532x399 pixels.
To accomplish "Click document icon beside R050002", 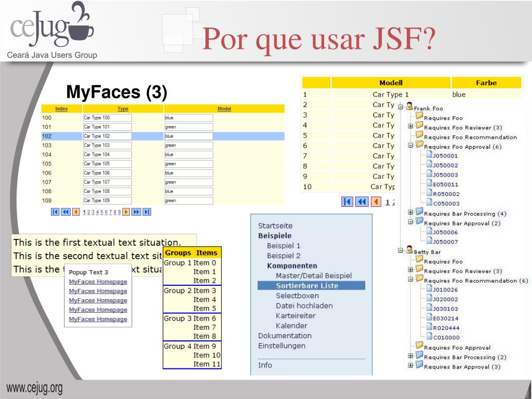I will pyautogui.click(x=429, y=193).
